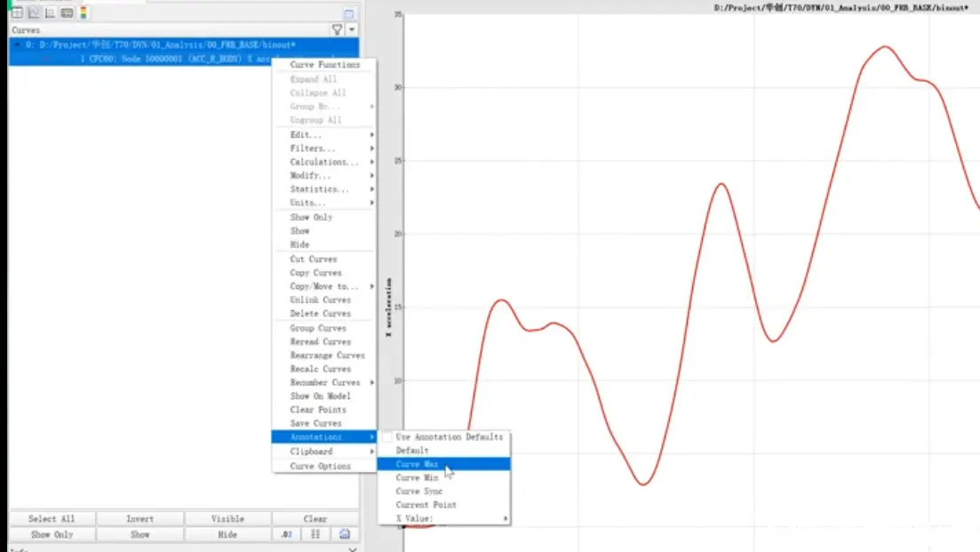This screenshot has width=980, height=552.
Task: Click the .02 decimal precision icon
Action: click(286, 534)
